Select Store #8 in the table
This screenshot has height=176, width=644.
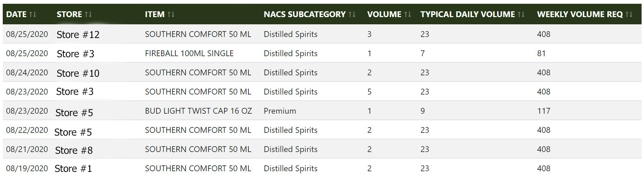point(74,150)
